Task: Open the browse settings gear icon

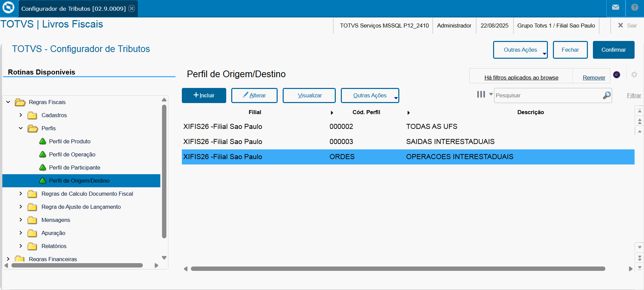Action: 634,75
